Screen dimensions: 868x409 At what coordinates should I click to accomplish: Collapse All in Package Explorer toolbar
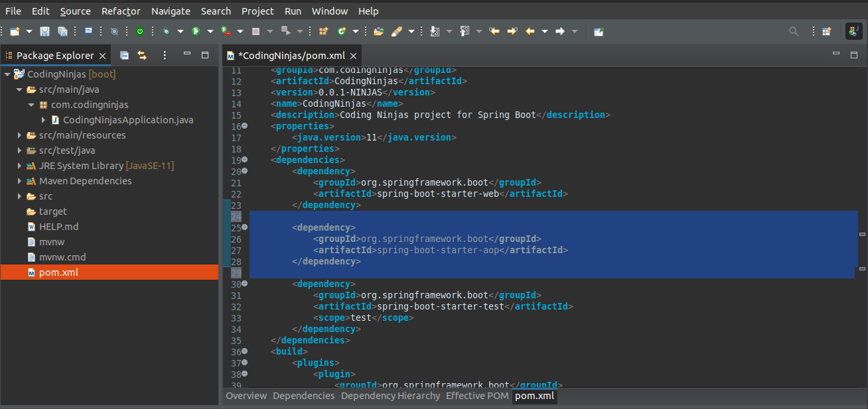(124, 55)
